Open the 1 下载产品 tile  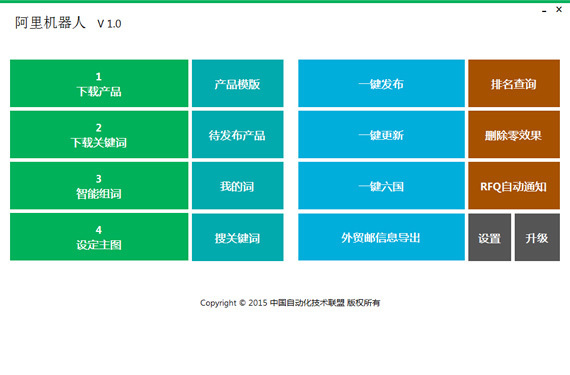tap(99, 83)
